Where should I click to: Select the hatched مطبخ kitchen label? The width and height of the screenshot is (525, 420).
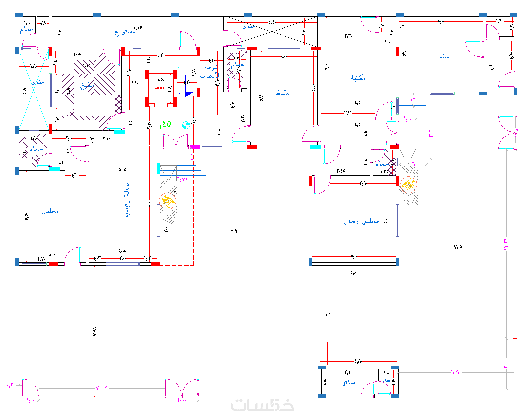tap(87, 86)
